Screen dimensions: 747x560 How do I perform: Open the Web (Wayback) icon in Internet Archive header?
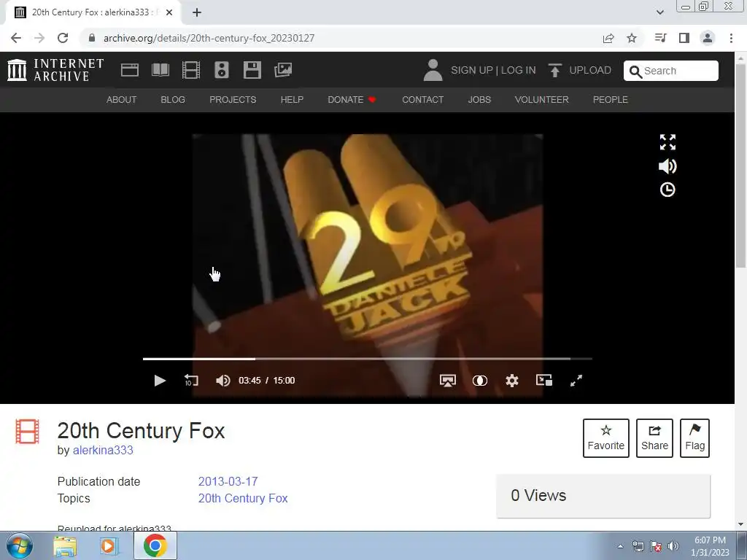[130, 70]
